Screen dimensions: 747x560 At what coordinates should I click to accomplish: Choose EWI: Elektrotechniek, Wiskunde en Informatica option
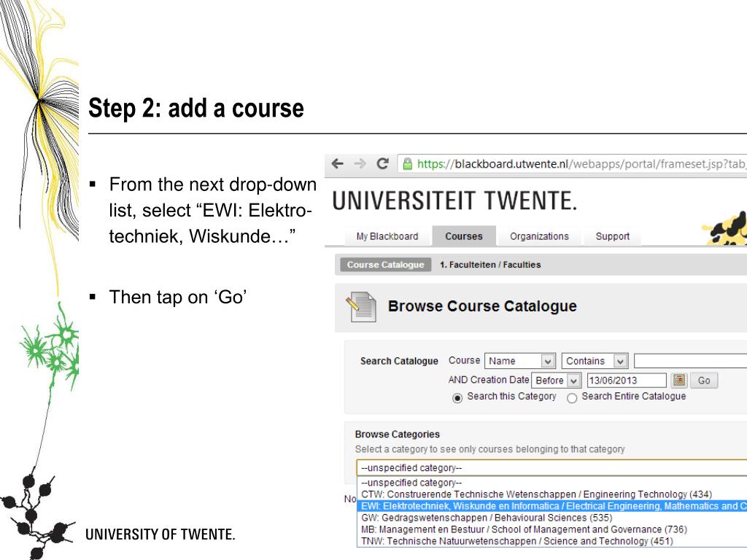[552, 506]
